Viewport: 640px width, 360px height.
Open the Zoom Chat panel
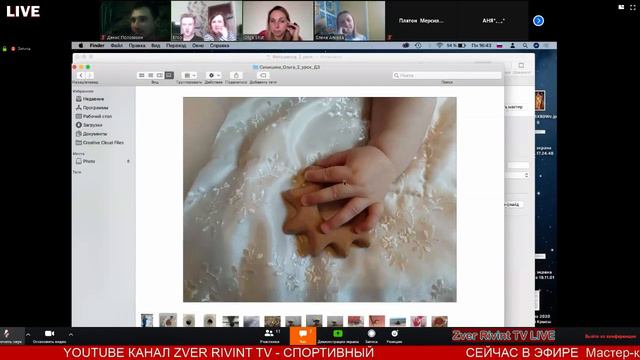303,336
